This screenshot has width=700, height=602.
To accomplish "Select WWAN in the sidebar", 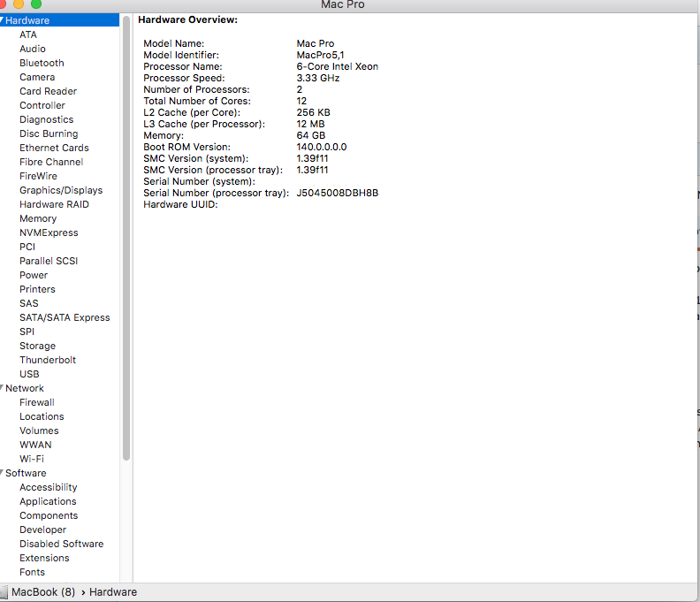I will click(x=35, y=445).
